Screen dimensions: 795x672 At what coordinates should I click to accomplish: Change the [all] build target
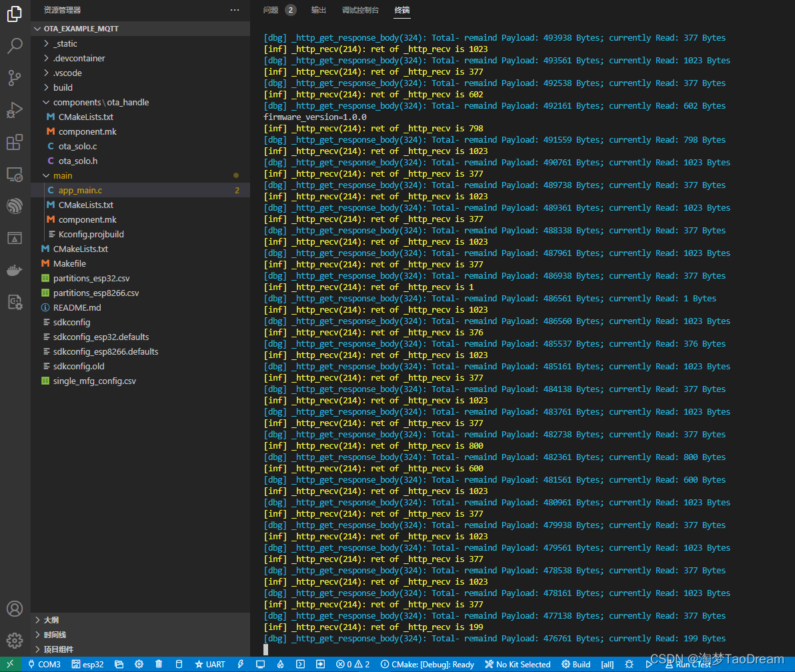click(608, 664)
